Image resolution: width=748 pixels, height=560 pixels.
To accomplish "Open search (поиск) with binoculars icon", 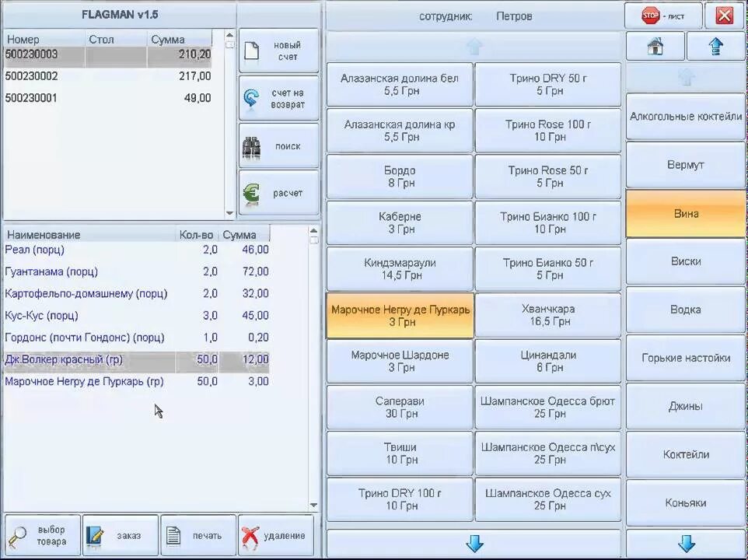I will [278, 146].
